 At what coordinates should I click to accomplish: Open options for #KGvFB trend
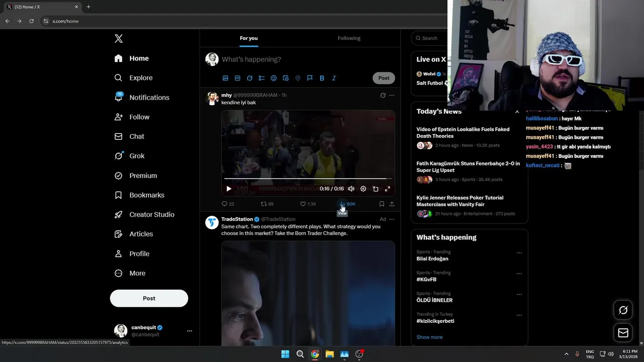click(519, 274)
